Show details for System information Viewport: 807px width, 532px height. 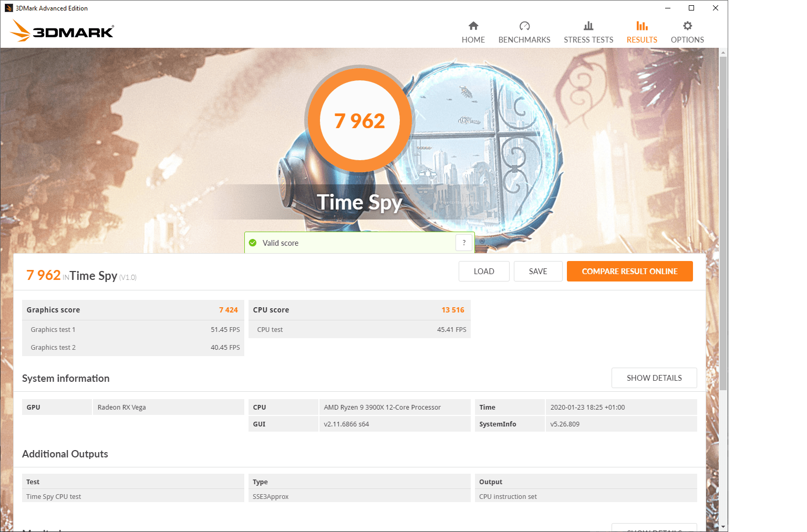coord(654,378)
